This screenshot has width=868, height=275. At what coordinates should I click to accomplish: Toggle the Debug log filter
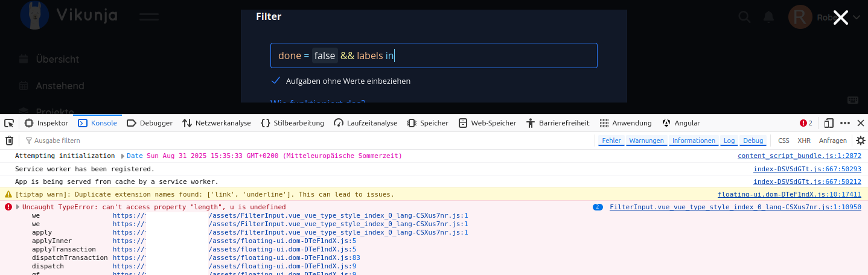click(753, 141)
